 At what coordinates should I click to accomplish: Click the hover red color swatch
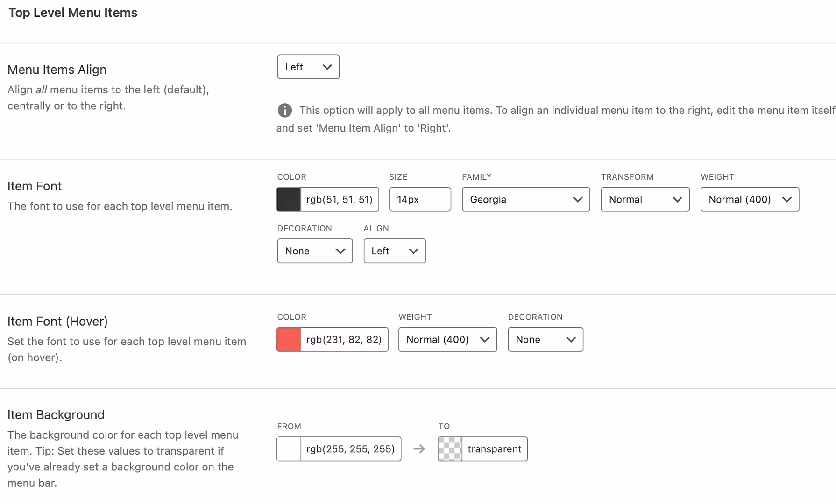(x=289, y=339)
